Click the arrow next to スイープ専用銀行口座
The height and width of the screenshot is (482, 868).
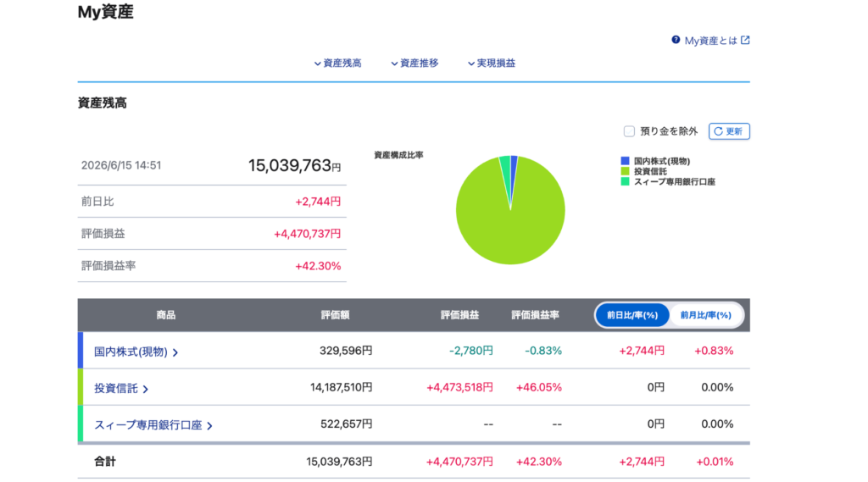(210, 425)
